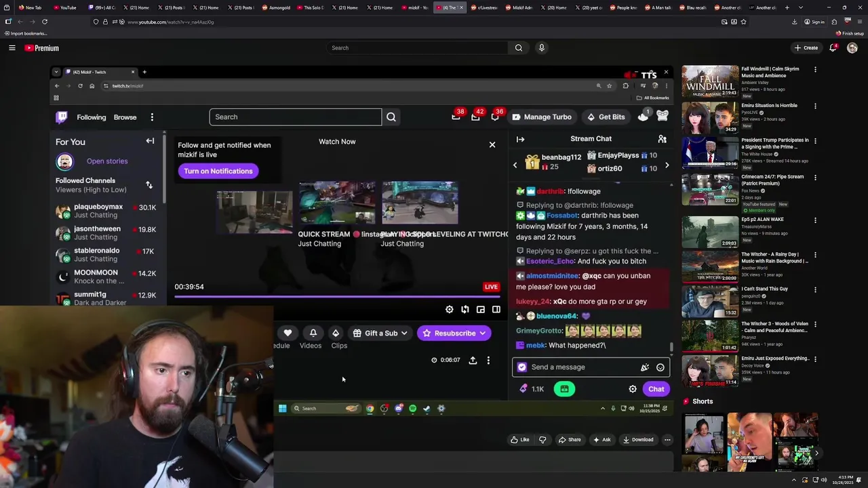Click the Spotify icon in the recorded taskbar
This screenshot has width=868, height=488.
412,409
